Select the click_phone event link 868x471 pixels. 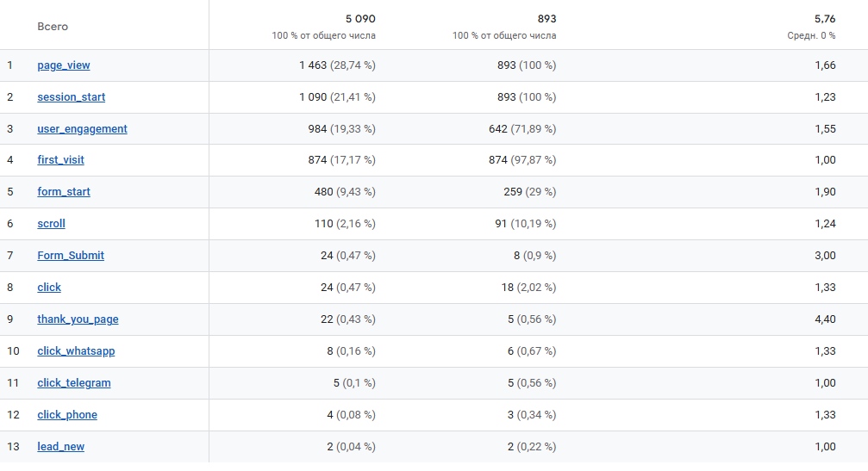tap(67, 415)
